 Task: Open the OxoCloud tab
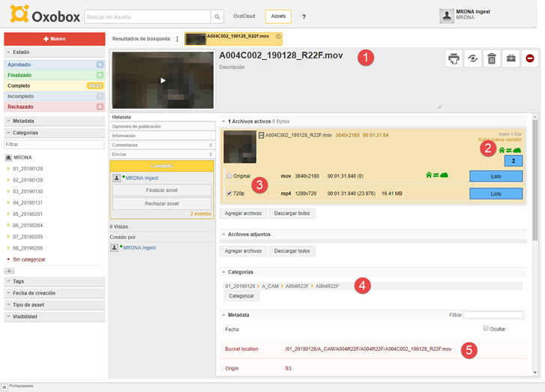(244, 16)
